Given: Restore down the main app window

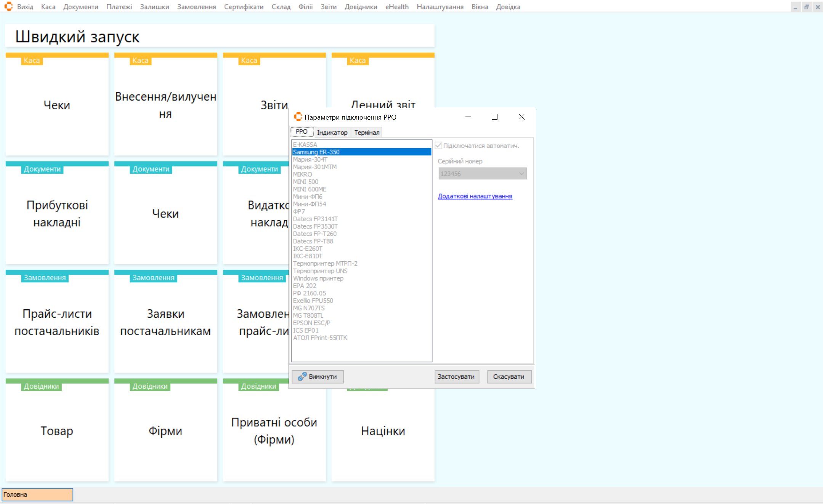Looking at the screenshot, I should pos(807,7).
